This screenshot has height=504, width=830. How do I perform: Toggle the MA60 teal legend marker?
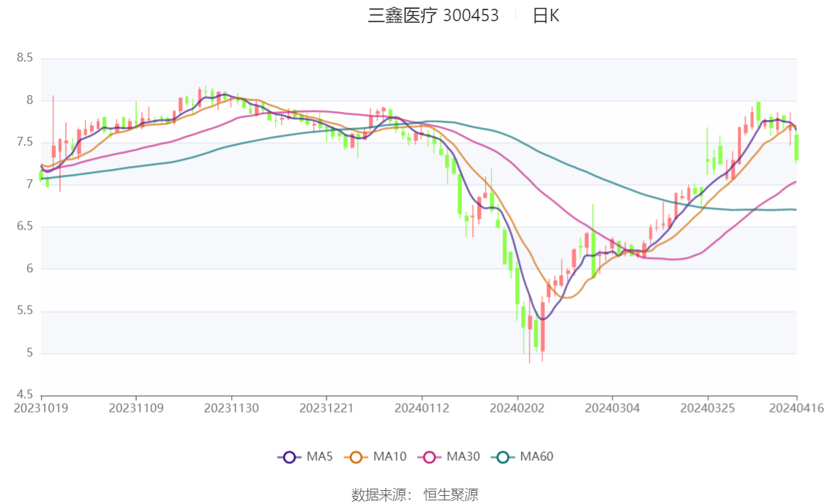(x=503, y=457)
